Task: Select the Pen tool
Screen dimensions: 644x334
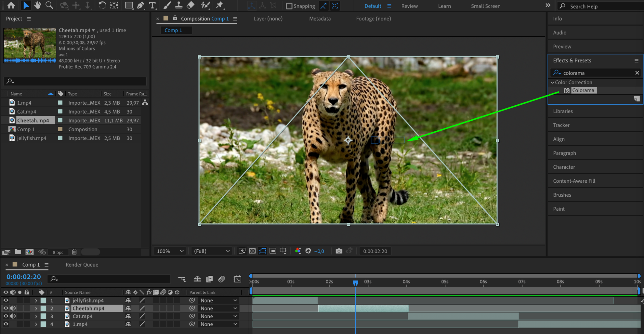Action: pos(140,5)
